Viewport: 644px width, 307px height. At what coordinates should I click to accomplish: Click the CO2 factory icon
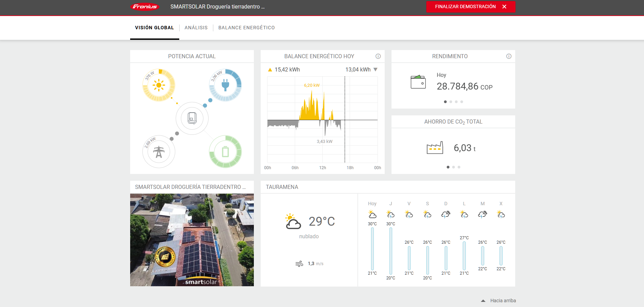[x=435, y=148]
